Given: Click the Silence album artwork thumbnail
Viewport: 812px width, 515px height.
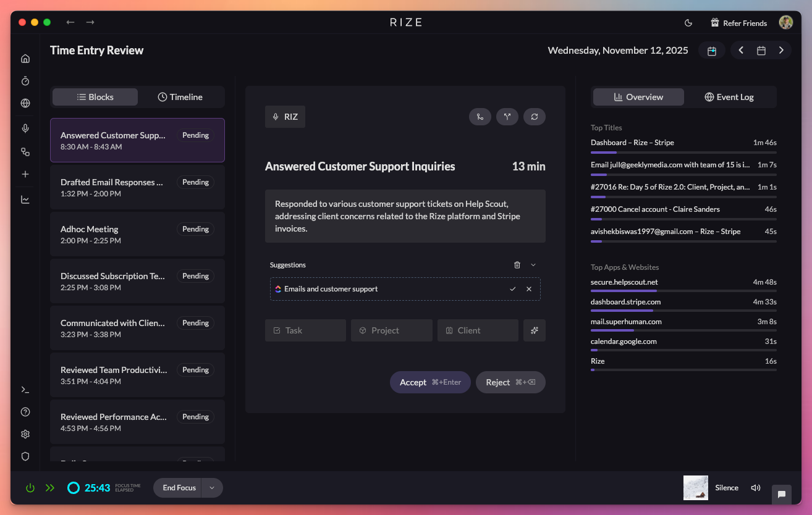Looking at the screenshot, I should [x=696, y=488].
